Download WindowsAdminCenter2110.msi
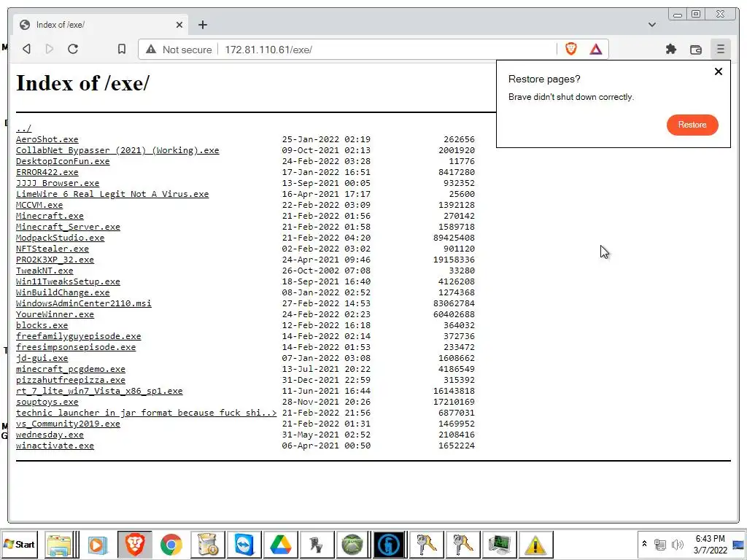The height and width of the screenshot is (560, 747). click(x=84, y=304)
